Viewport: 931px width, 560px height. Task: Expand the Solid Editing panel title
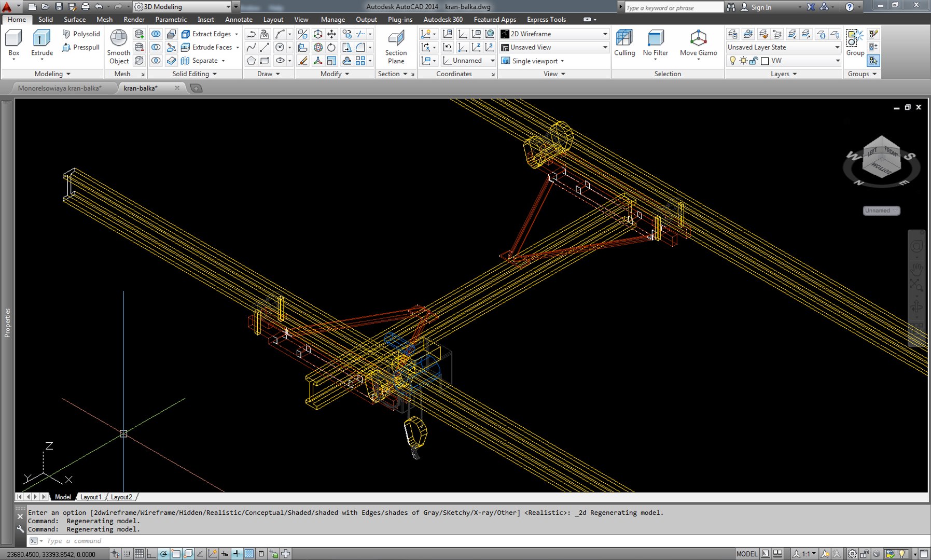point(194,74)
